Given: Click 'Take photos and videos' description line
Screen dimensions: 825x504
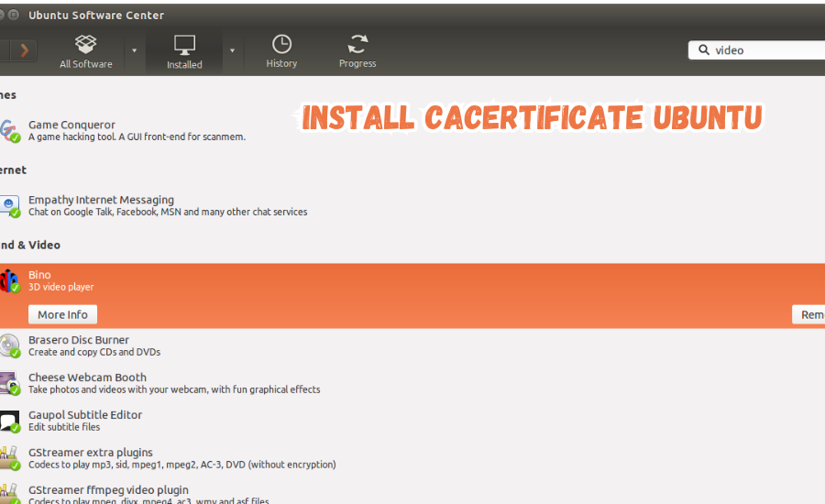Looking at the screenshot, I should [174, 389].
